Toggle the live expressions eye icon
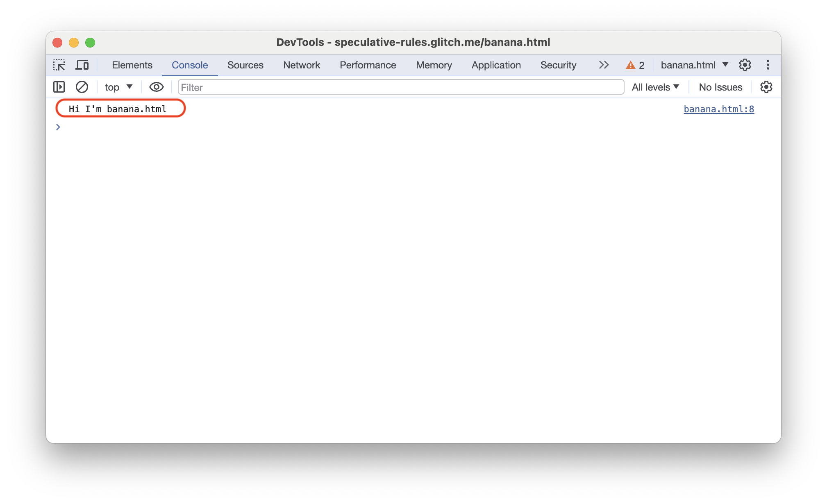 click(x=155, y=87)
